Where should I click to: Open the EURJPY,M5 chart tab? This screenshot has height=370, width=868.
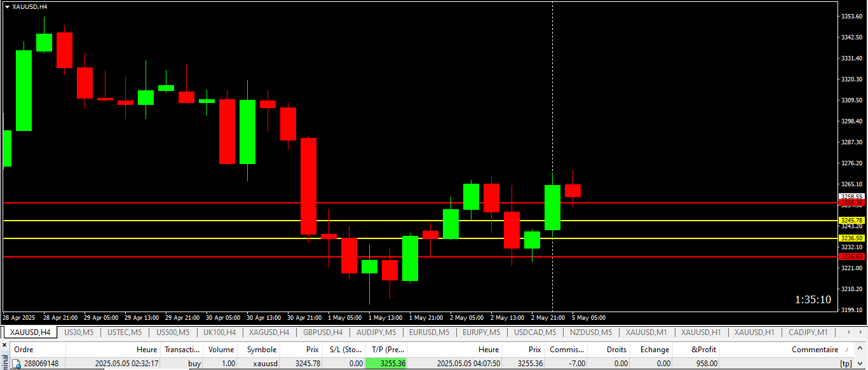tap(481, 332)
